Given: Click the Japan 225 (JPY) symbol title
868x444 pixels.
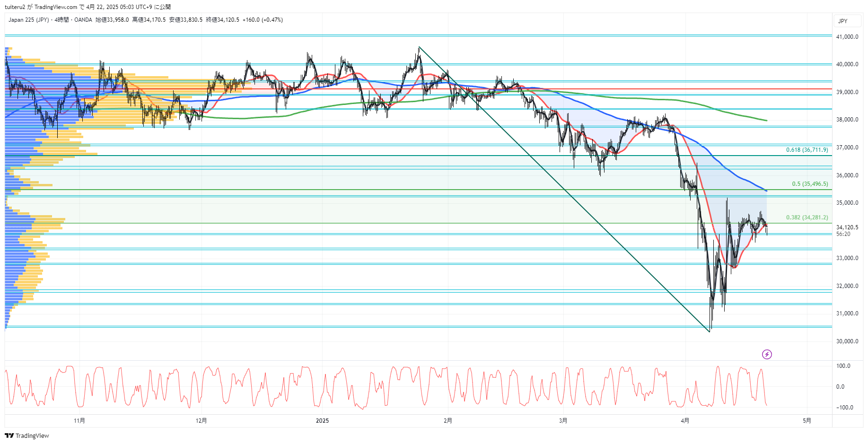Looking at the screenshot, I should [28, 20].
